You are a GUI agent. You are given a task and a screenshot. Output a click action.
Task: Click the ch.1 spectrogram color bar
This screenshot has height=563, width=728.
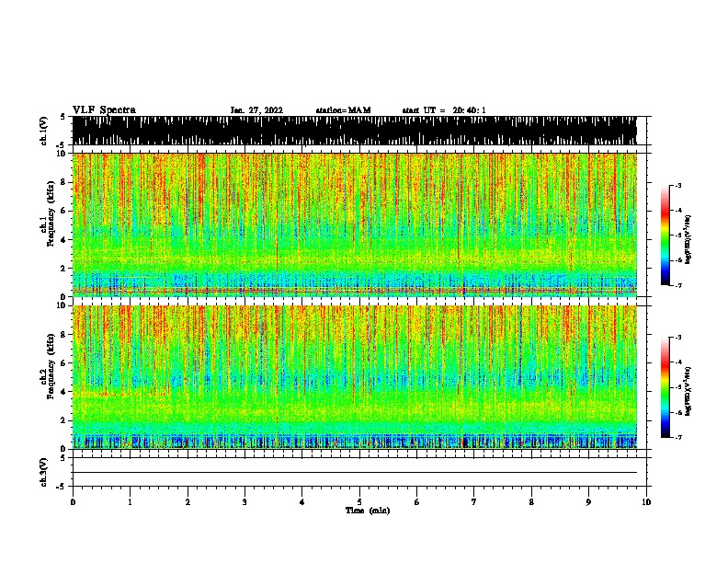(x=665, y=236)
